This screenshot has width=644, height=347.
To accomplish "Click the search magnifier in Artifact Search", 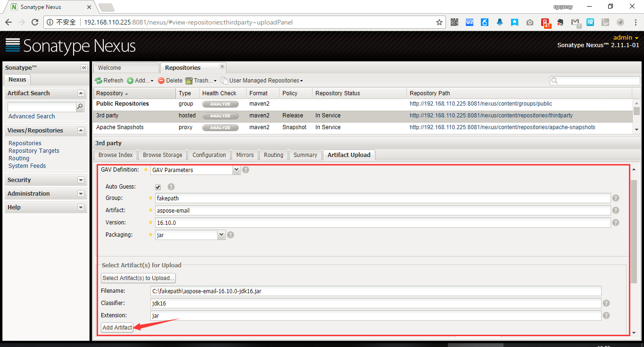I will tap(80, 107).
